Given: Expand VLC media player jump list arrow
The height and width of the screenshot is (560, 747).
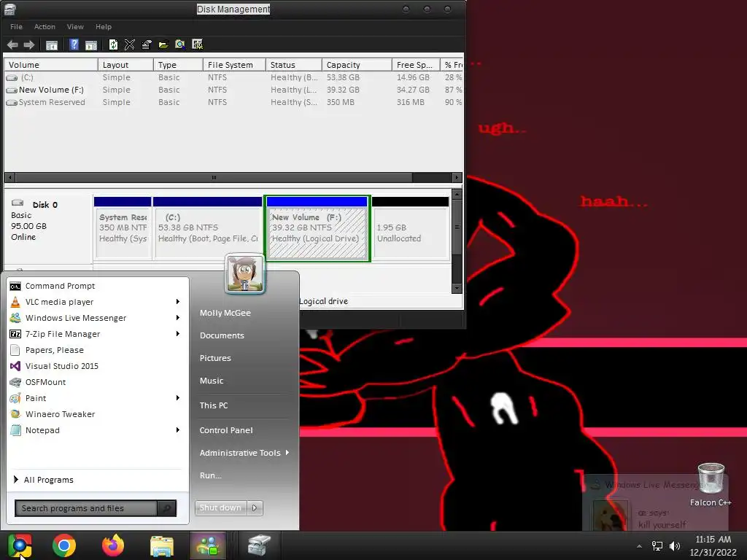Looking at the screenshot, I should (178, 301).
